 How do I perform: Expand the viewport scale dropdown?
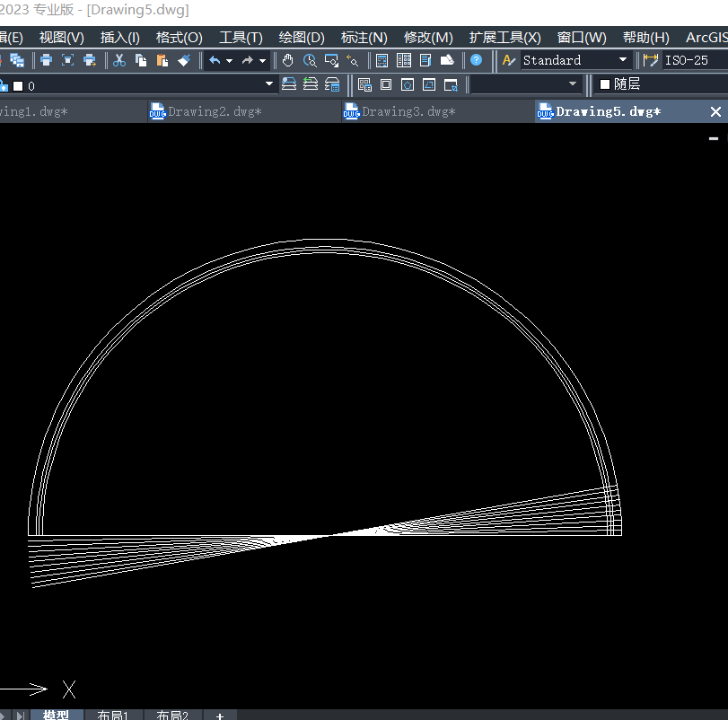coord(573,84)
